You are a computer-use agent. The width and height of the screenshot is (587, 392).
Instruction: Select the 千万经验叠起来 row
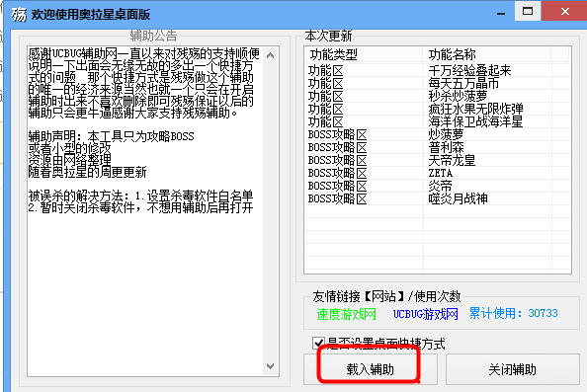(x=437, y=70)
